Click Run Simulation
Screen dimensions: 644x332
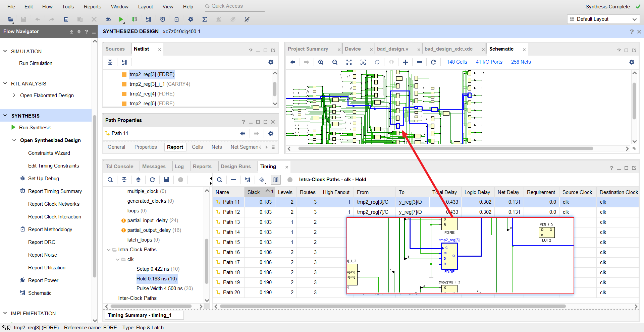(x=36, y=63)
